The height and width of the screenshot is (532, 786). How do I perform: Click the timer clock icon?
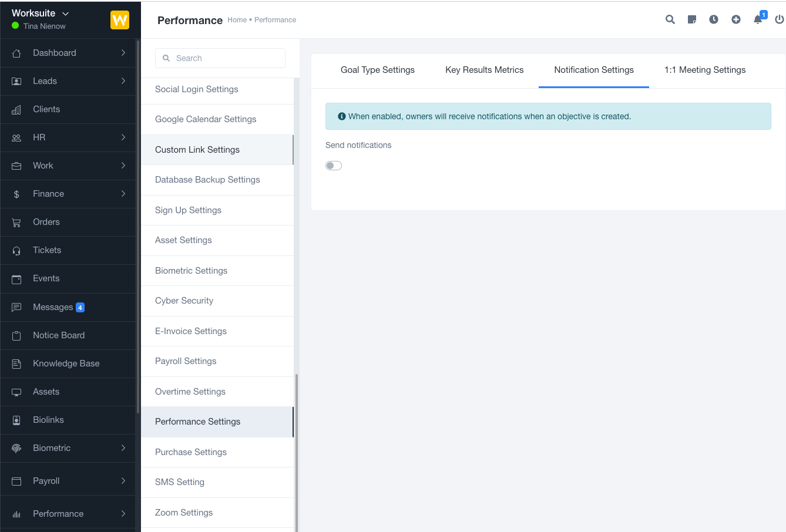[714, 19]
